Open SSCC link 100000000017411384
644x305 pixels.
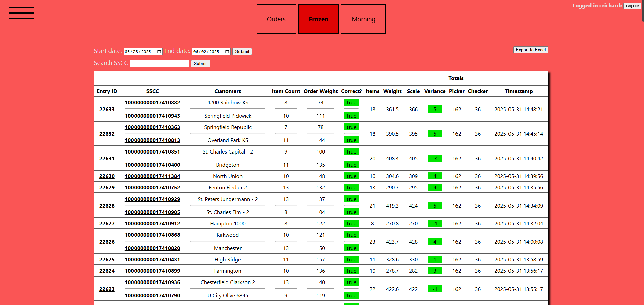point(152,176)
